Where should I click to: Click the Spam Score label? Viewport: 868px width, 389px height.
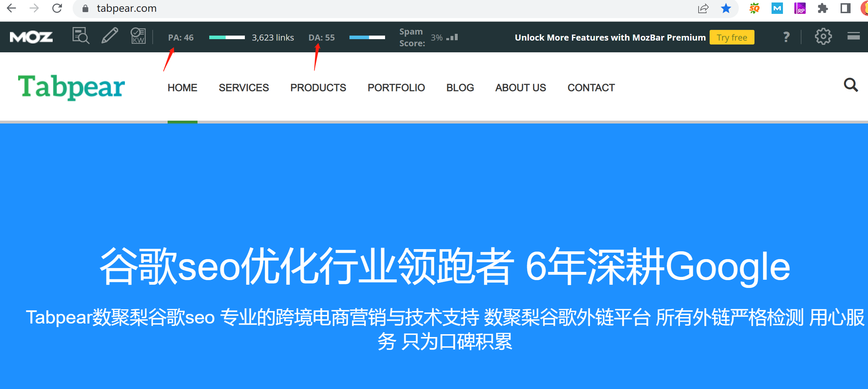click(x=412, y=37)
